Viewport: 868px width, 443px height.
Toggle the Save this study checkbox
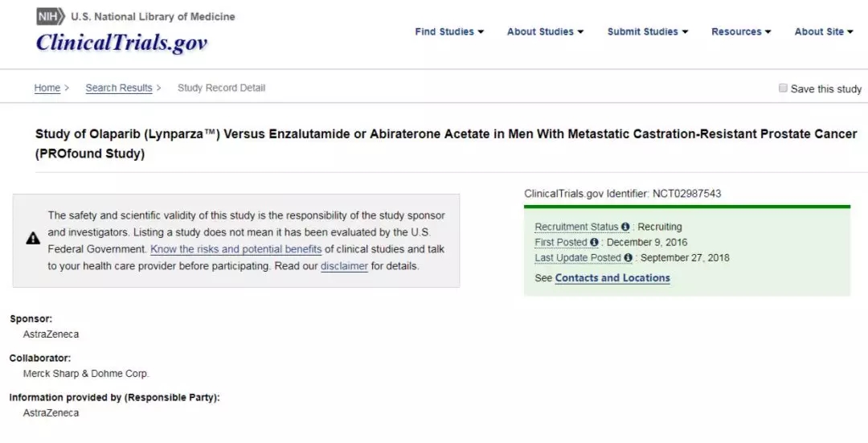[x=783, y=88]
